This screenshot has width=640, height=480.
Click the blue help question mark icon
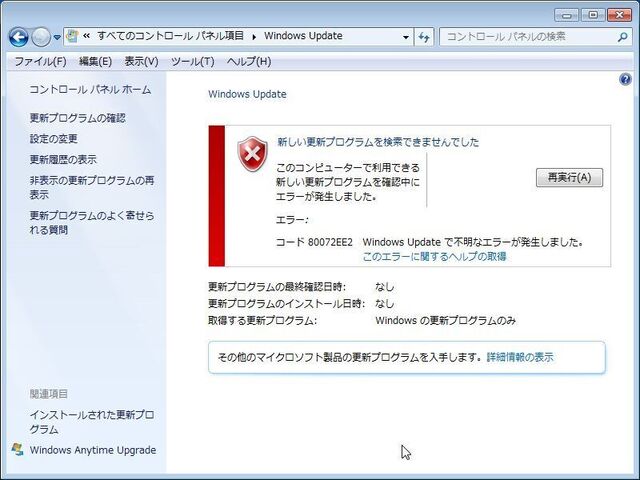pos(625,79)
